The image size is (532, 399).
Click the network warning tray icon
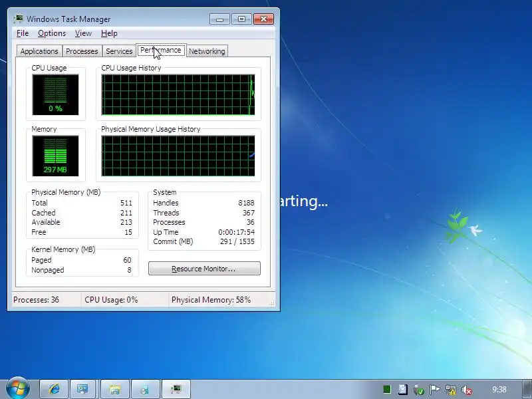click(x=451, y=390)
